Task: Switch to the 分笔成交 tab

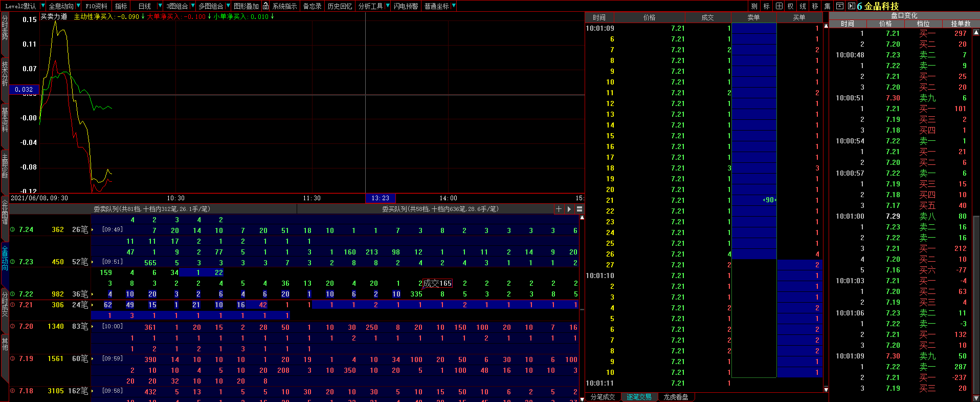Action: point(603,397)
